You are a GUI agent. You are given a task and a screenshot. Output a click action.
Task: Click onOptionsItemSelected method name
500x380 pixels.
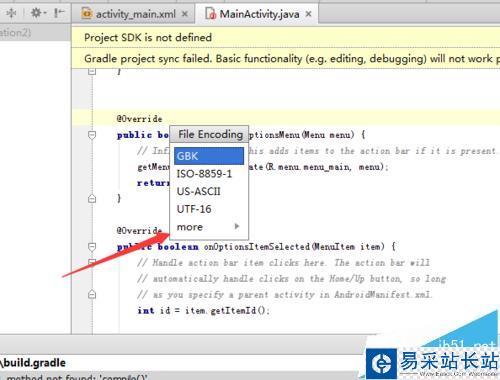coord(257,247)
